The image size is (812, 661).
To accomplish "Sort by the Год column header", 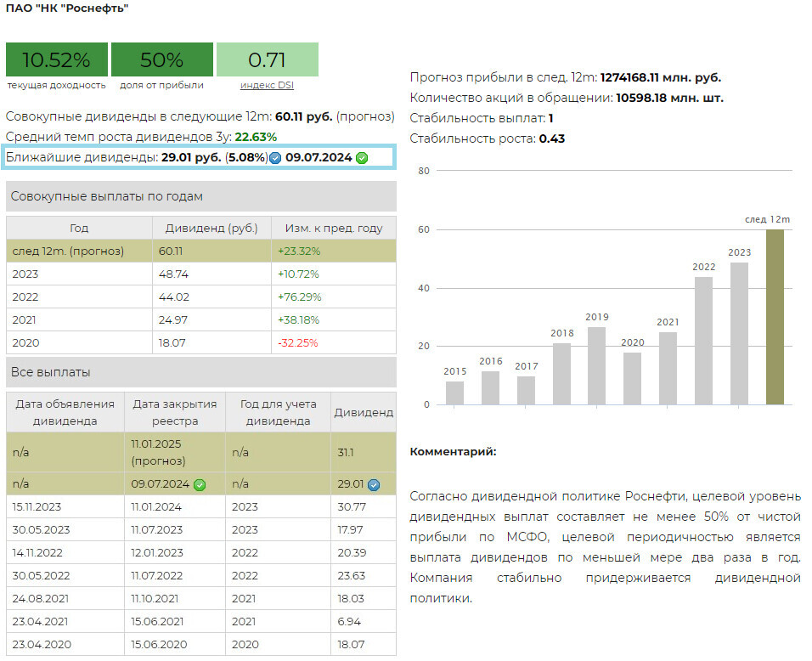I will coord(79,228).
